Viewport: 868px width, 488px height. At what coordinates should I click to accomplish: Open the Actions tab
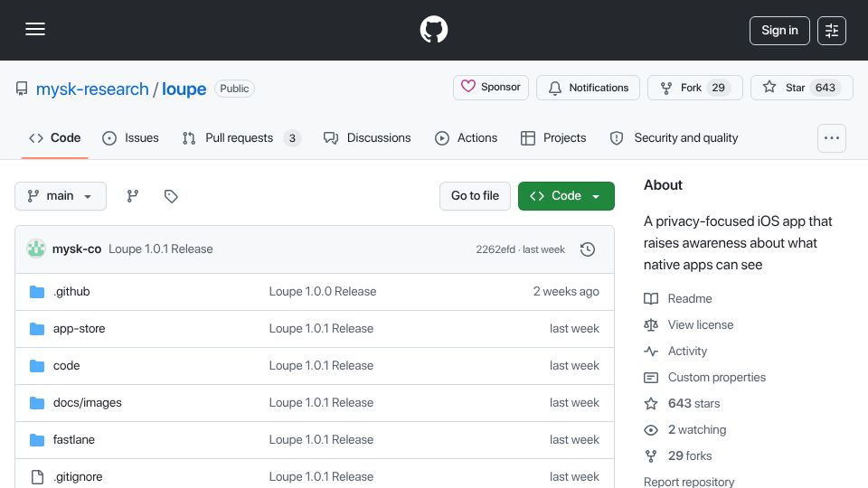pos(467,137)
